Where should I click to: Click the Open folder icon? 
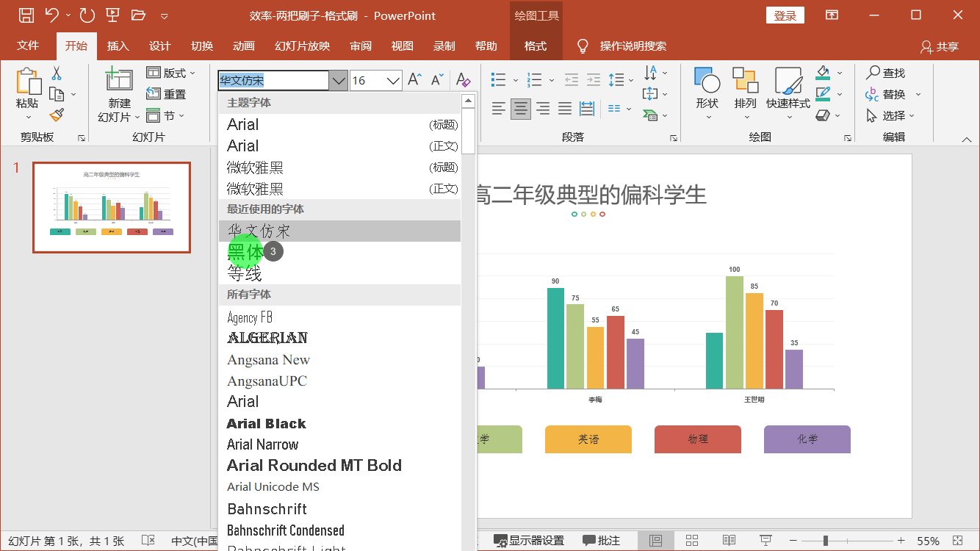[138, 15]
